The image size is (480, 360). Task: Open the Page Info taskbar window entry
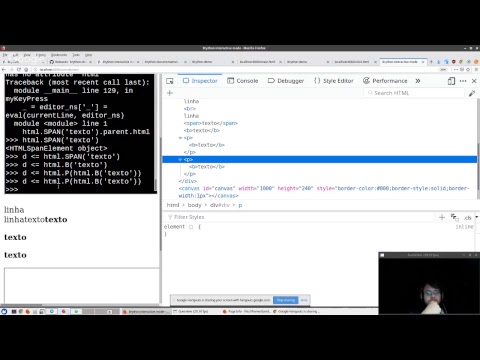coord(246,311)
